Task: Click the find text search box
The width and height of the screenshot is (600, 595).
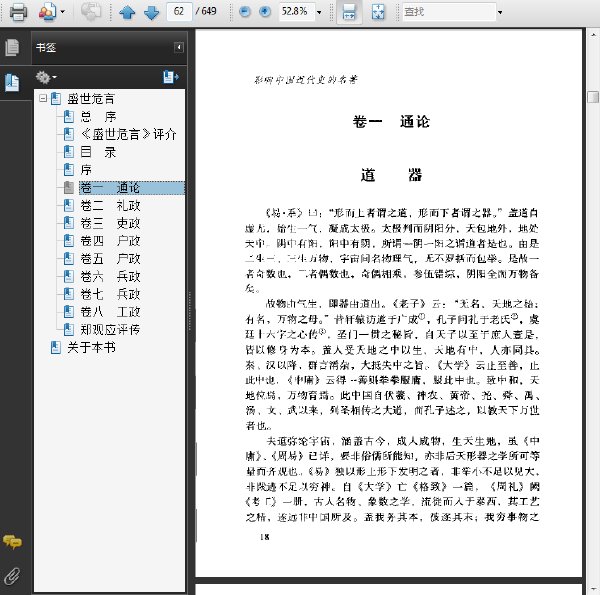Action: coord(448,12)
